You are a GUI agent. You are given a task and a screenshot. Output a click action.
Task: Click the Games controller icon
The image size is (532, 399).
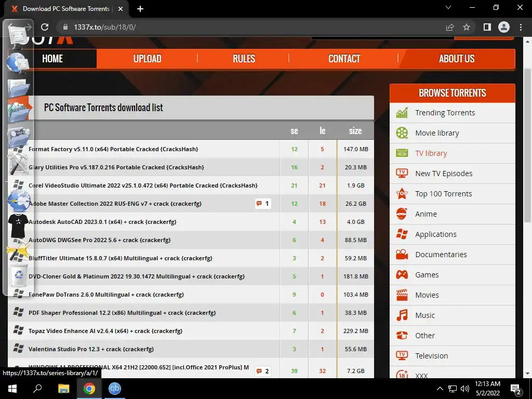[402, 275]
